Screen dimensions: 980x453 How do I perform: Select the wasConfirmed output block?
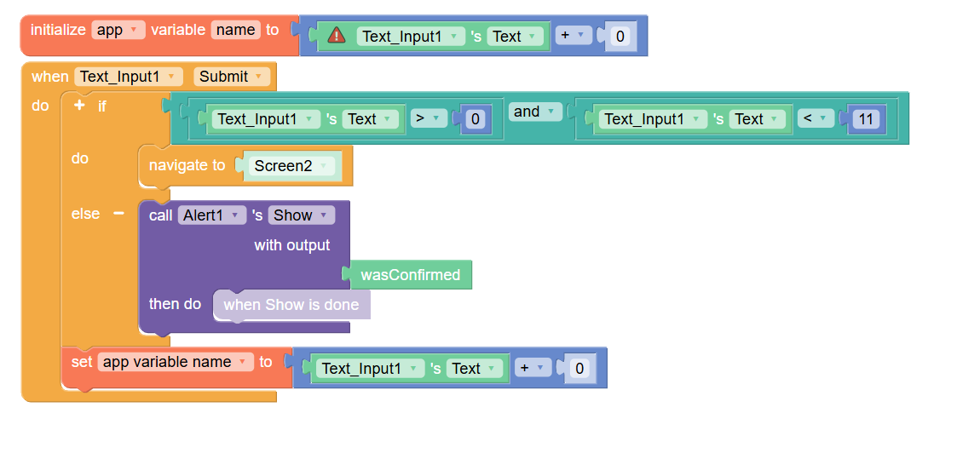(x=410, y=275)
